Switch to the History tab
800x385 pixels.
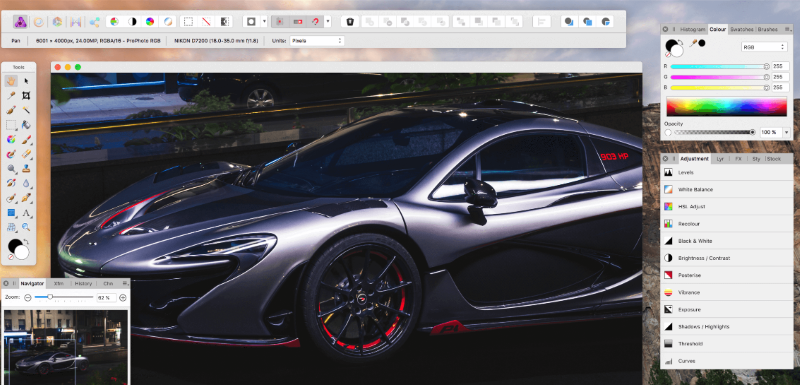(x=83, y=284)
